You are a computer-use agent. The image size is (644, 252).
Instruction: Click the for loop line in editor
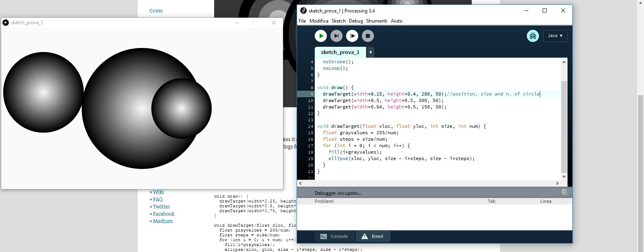click(x=366, y=146)
